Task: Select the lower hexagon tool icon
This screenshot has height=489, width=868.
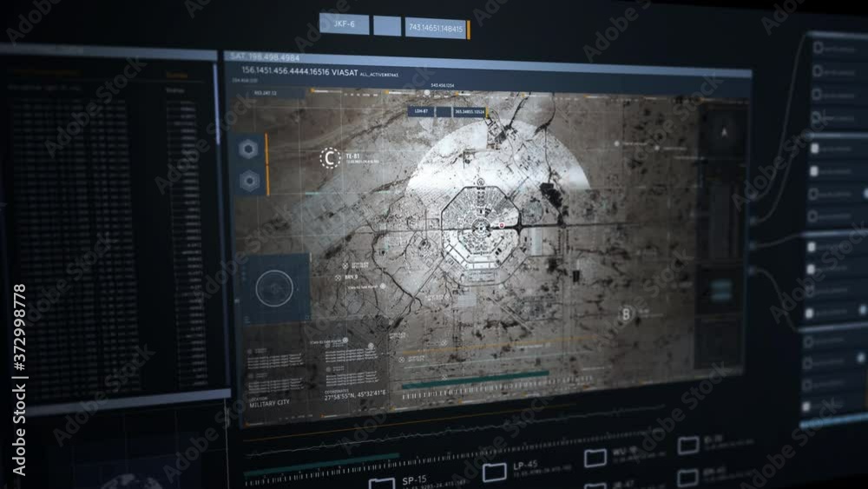Action: [249, 181]
